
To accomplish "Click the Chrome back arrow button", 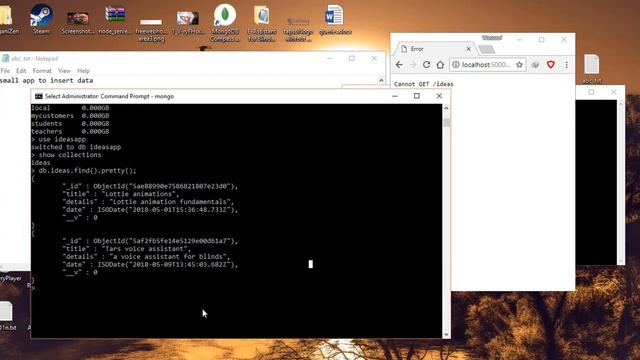I will [x=399, y=64].
